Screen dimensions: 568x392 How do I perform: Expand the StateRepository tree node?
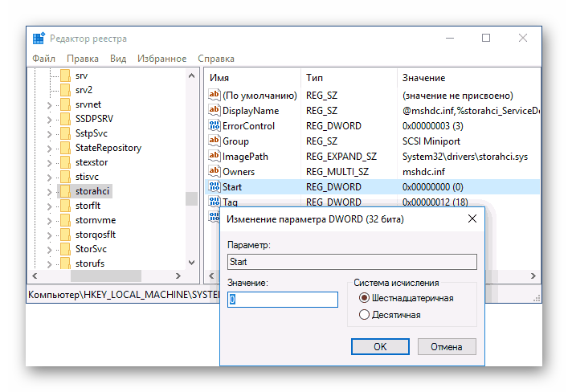pos(49,149)
